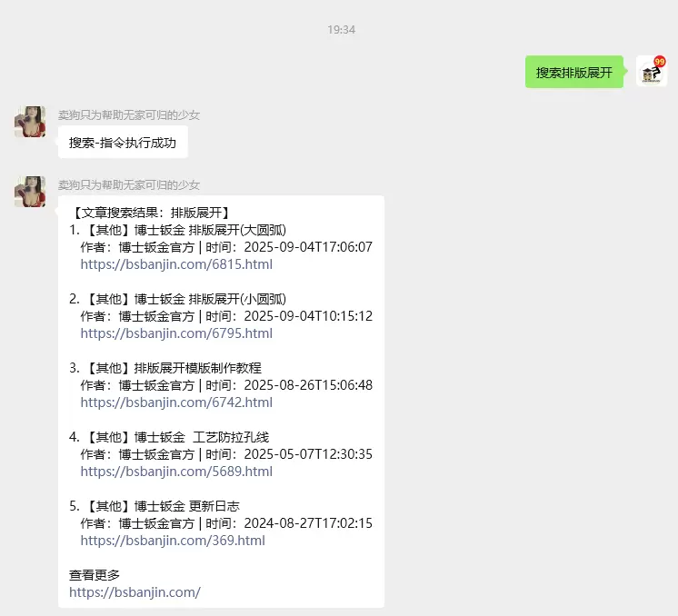Viewport: 678px width, 616px height.
Task: Open the bsbanjin.com homepage link
Action: click(135, 592)
